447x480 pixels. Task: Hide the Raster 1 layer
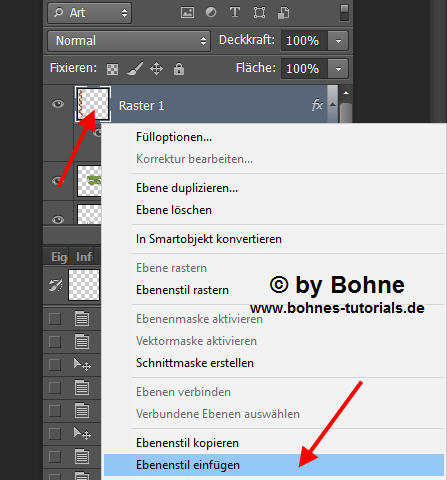pos(58,104)
